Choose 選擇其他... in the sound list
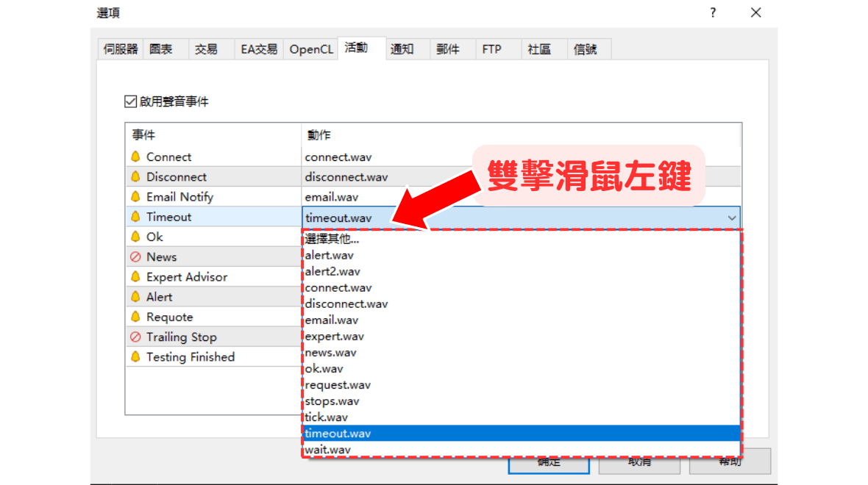Screen dimensions: 868x485 pyautogui.click(x=332, y=239)
